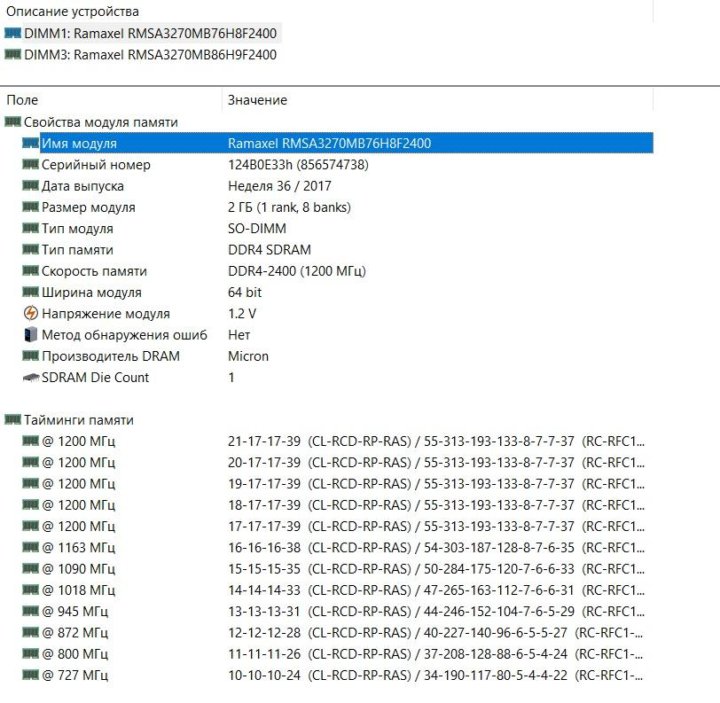Click the chip icon beside SDRAM Die Count

click(31, 377)
